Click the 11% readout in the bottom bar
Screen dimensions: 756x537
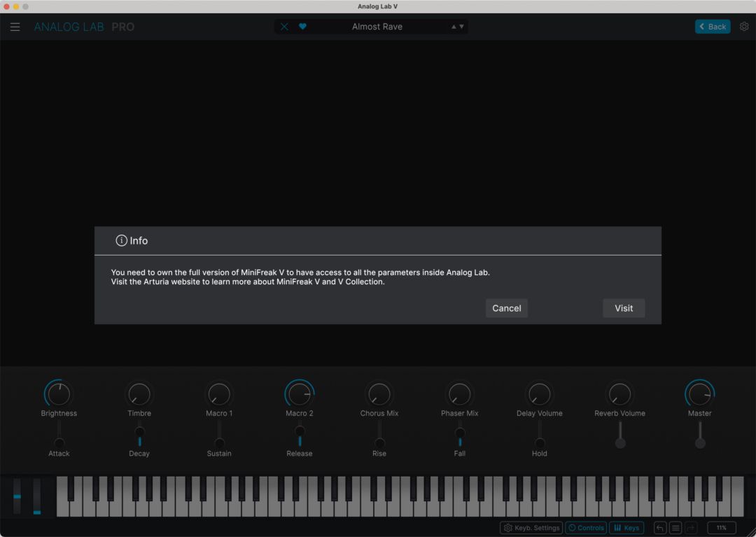(721, 528)
